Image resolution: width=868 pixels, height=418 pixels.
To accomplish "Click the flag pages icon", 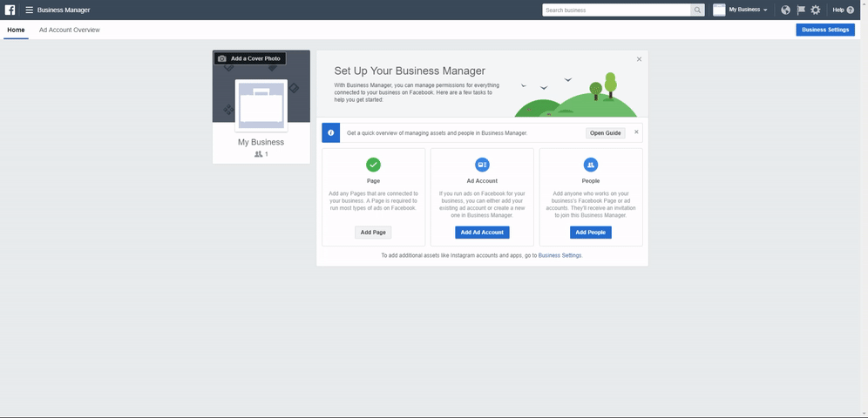I will pos(801,10).
